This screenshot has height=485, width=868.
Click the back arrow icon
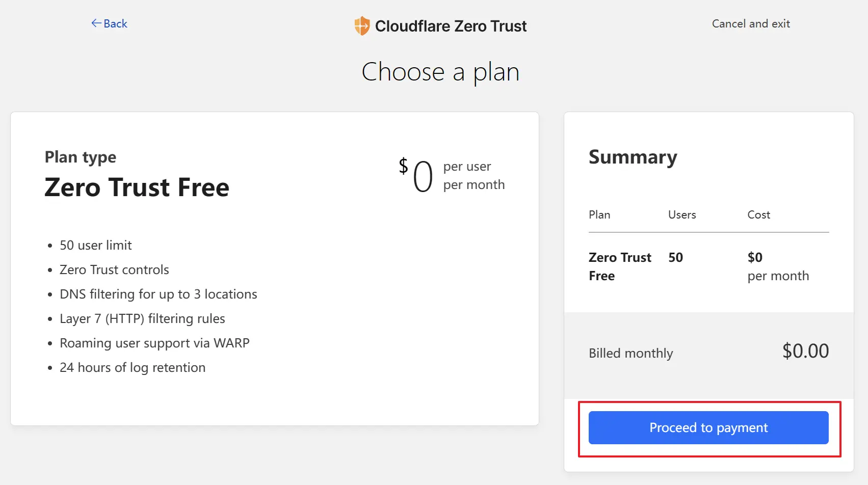[x=96, y=23]
